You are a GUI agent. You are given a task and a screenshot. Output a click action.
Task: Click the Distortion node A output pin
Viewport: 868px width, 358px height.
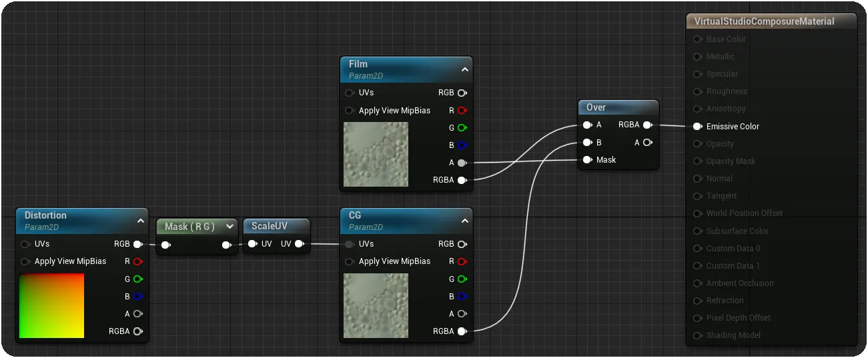(x=137, y=313)
